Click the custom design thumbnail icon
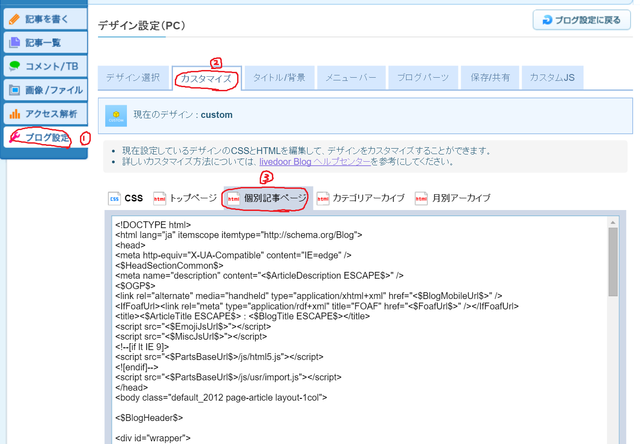 pos(116,115)
